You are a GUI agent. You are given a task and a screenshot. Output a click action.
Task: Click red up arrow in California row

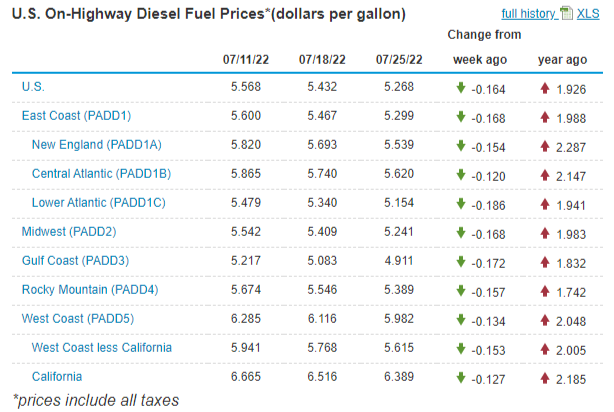[543, 377]
